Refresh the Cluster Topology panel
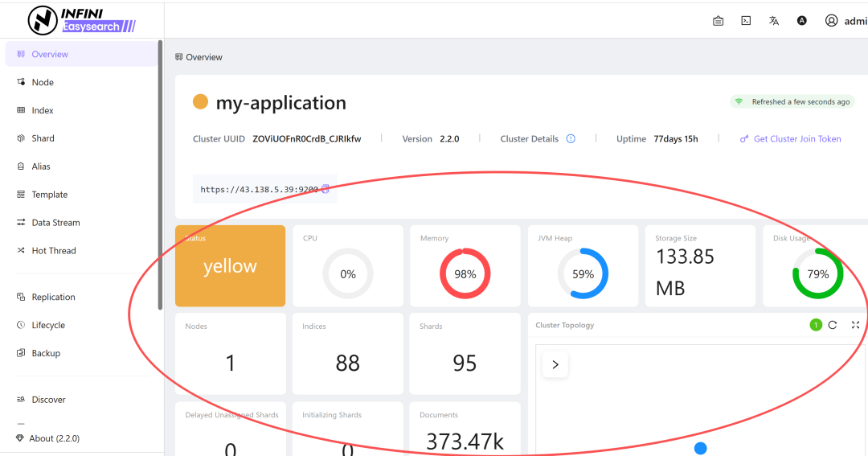The image size is (868, 456). coord(833,325)
